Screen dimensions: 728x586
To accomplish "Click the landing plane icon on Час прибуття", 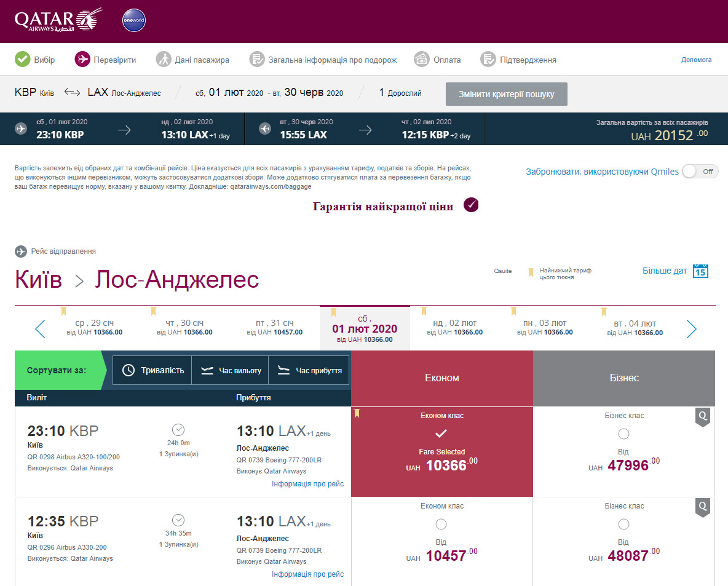I will tap(283, 370).
